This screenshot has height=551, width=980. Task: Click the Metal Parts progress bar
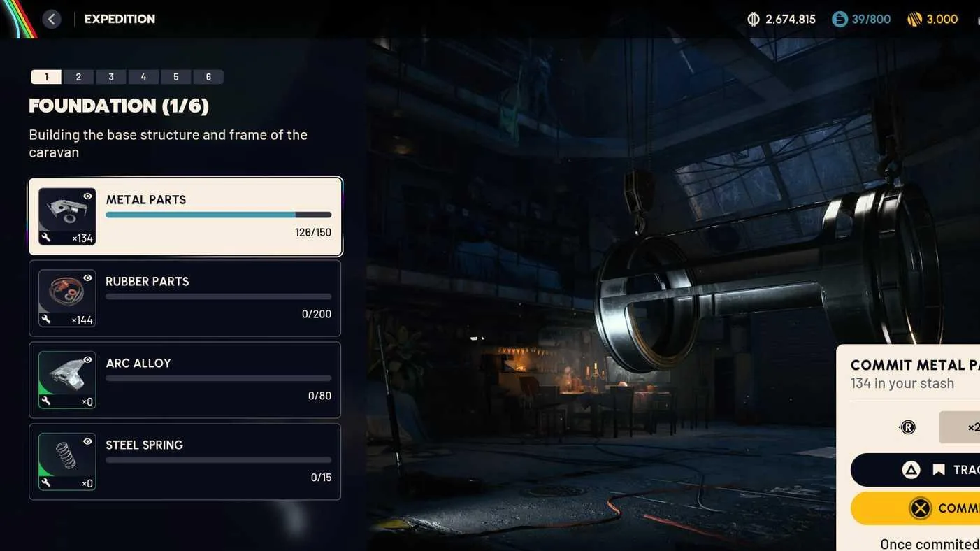point(219,215)
